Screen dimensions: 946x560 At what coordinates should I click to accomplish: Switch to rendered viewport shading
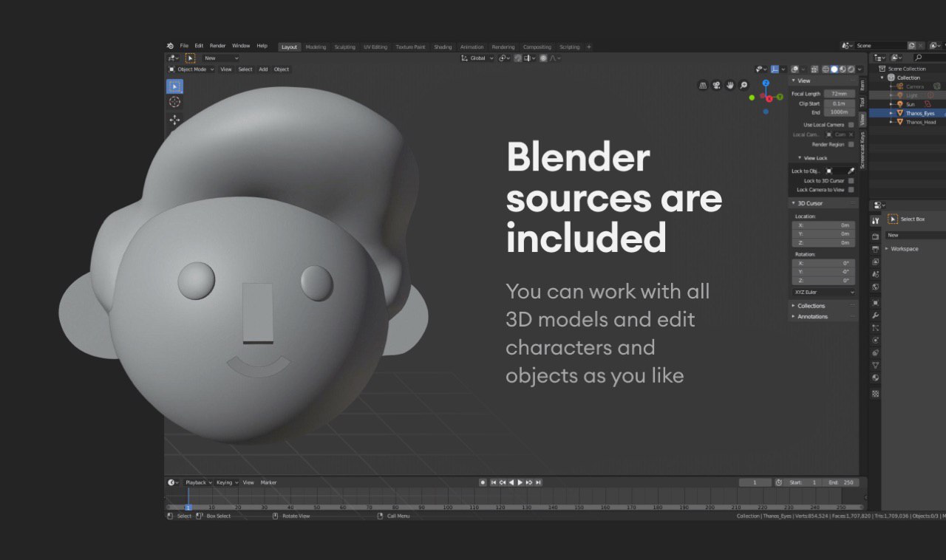851,69
